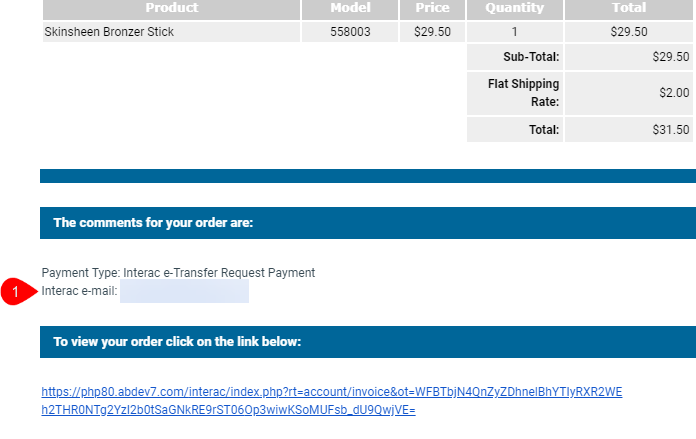The height and width of the screenshot is (439, 696).
Task: Click the Quantity column header
Action: click(x=514, y=8)
